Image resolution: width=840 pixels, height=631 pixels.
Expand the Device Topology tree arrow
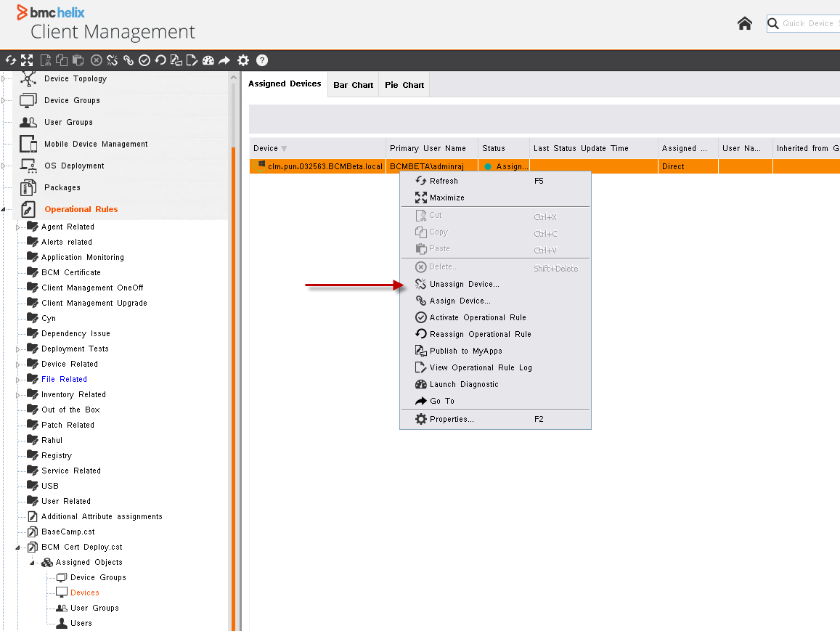[3, 78]
